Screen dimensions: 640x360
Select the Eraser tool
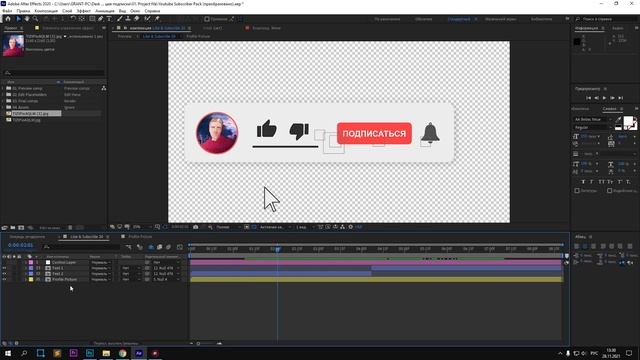coord(137,19)
